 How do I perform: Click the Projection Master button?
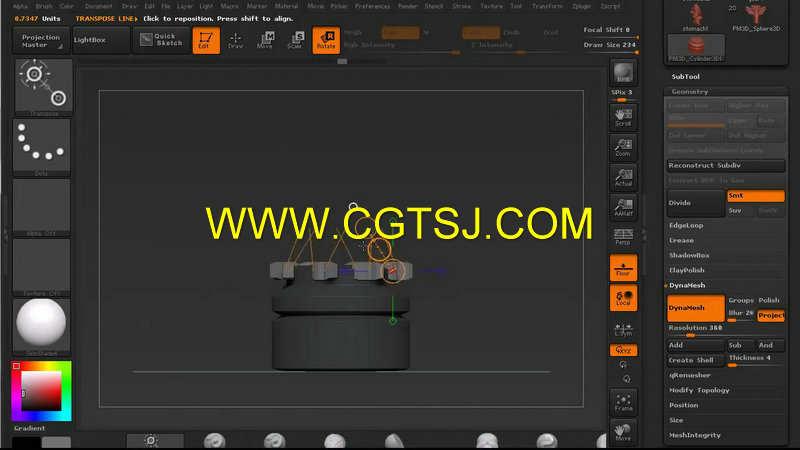41,41
